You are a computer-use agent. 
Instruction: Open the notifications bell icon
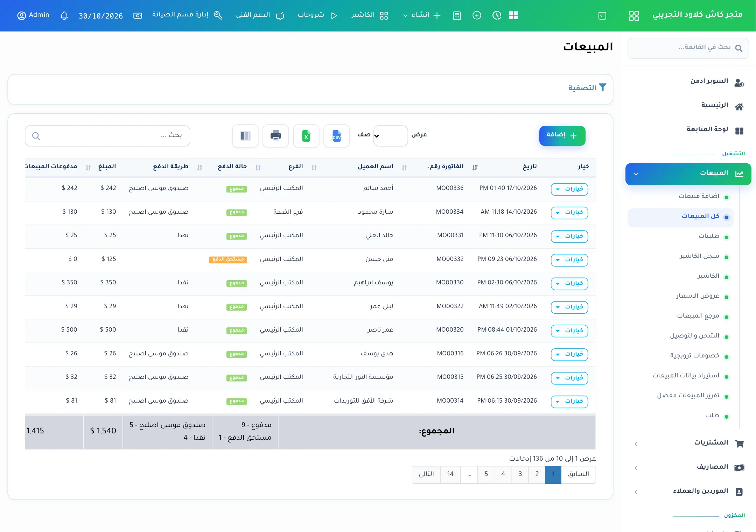point(64,16)
